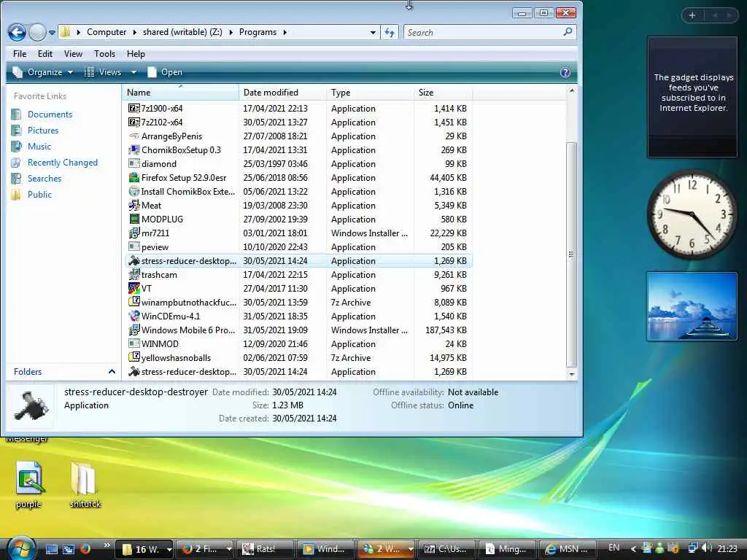Click the clock gadget on sidebar
Screen dimensions: 747x560
pos(692,214)
